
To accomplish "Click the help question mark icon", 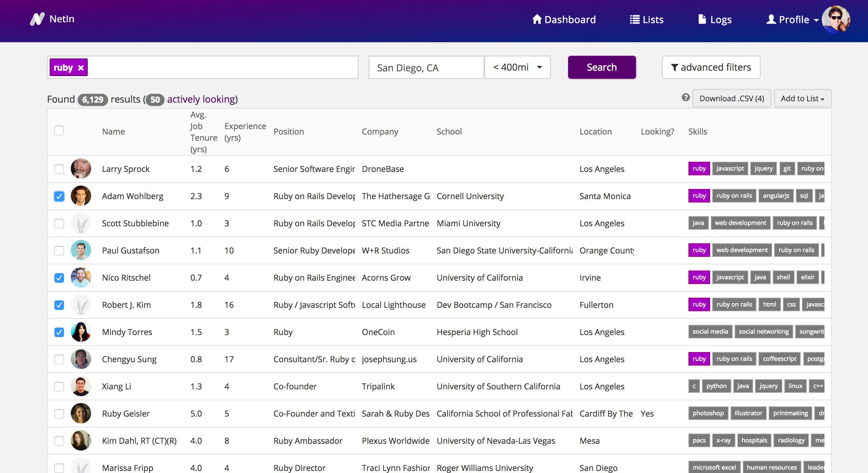I will click(x=685, y=98).
